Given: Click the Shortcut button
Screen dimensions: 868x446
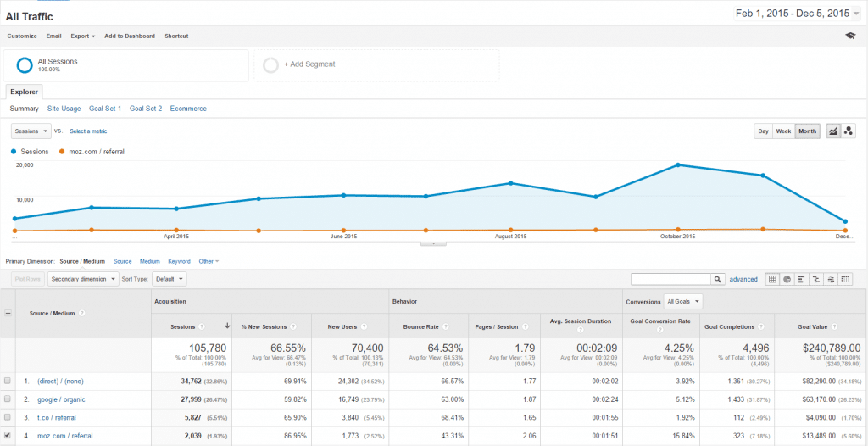Looking at the screenshot, I should pos(176,36).
